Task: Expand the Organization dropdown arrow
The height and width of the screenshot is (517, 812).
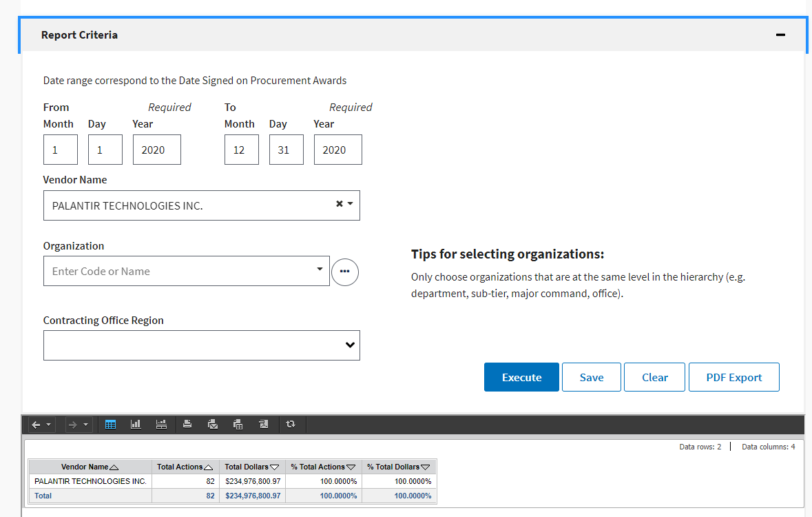Action: pos(320,269)
